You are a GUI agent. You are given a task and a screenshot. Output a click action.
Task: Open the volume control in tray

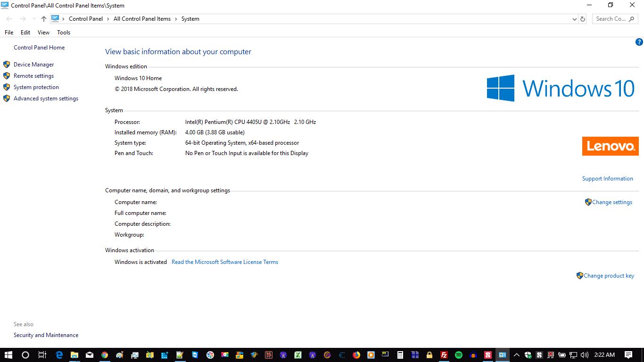(585, 355)
